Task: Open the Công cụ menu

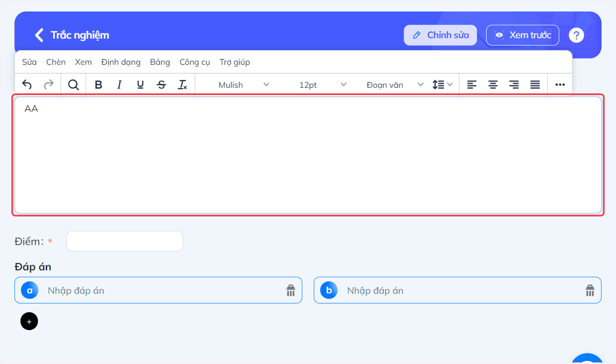Action: [195, 62]
